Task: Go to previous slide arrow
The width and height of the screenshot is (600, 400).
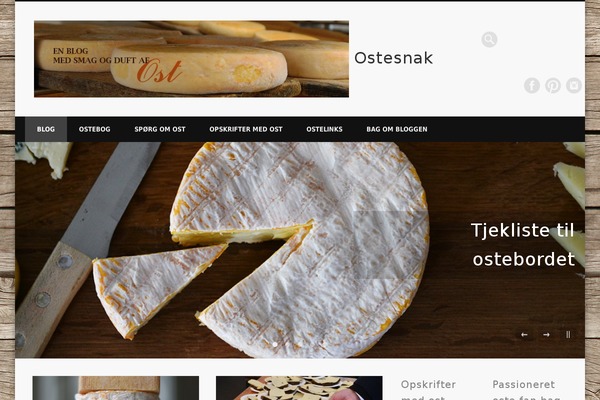Action: click(x=524, y=335)
